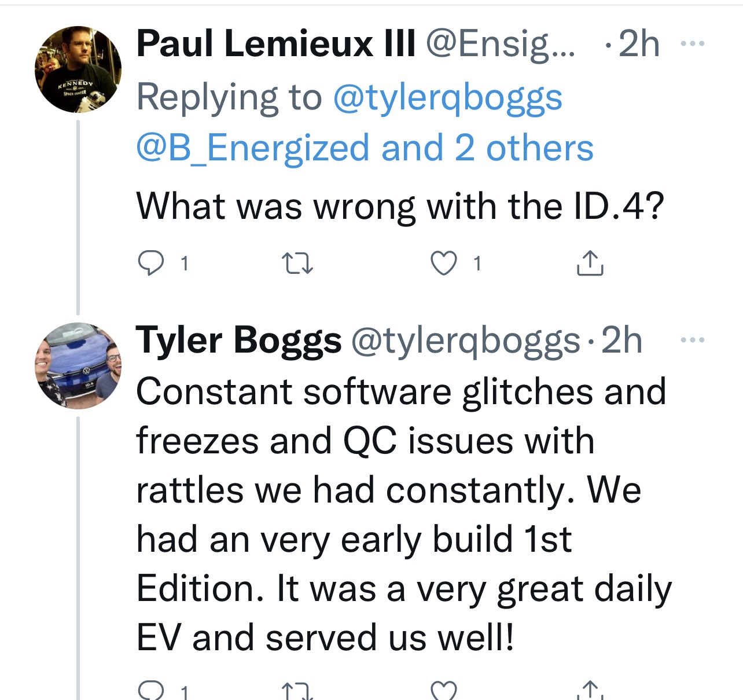This screenshot has width=743, height=700.
Task: Click the Tyler Boggs display name
Action: [238, 340]
